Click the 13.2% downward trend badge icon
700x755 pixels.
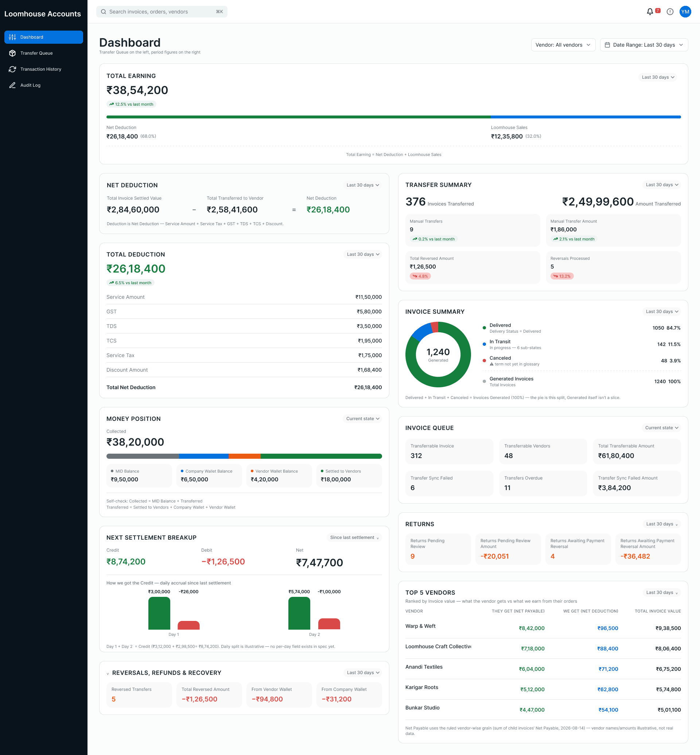555,276
